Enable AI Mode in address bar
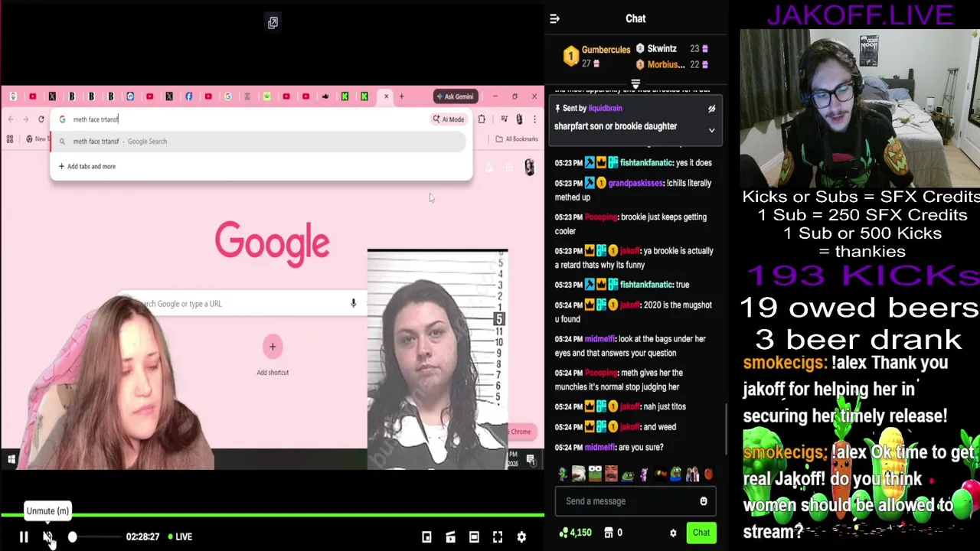The width and height of the screenshot is (980, 551). (x=449, y=119)
